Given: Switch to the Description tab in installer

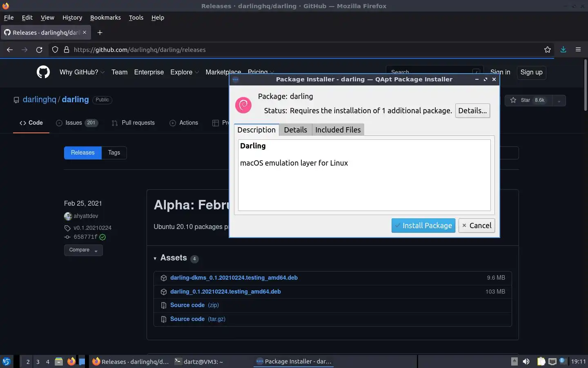Looking at the screenshot, I should (x=256, y=130).
